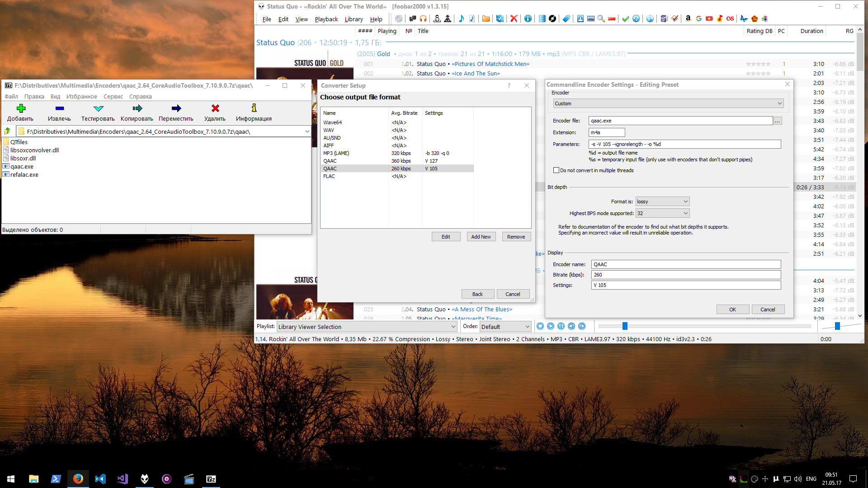The width and height of the screenshot is (868, 488).
Task: Click the globe icon in foobar2000 toolbar
Action: click(x=650, y=19)
